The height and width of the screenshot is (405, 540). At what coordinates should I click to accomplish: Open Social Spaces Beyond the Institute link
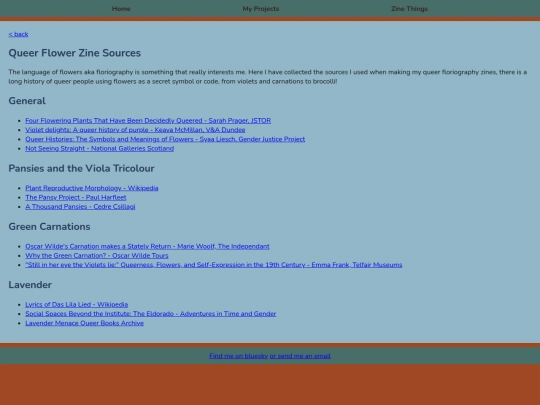click(150, 314)
